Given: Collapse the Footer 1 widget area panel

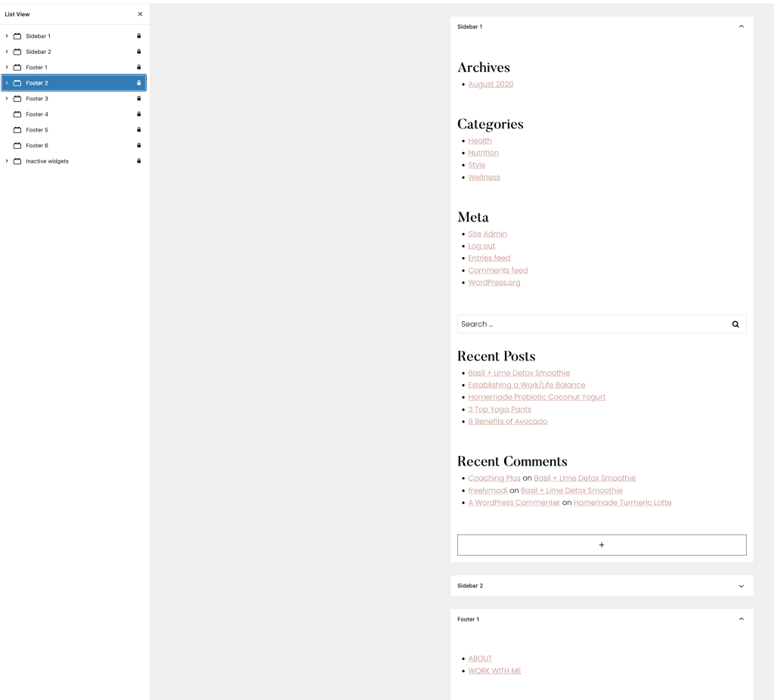Looking at the screenshot, I should point(741,619).
